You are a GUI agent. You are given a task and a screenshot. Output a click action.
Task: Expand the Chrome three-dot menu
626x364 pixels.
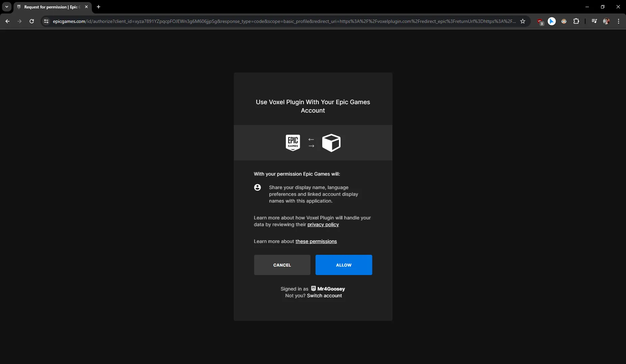coord(619,21)
